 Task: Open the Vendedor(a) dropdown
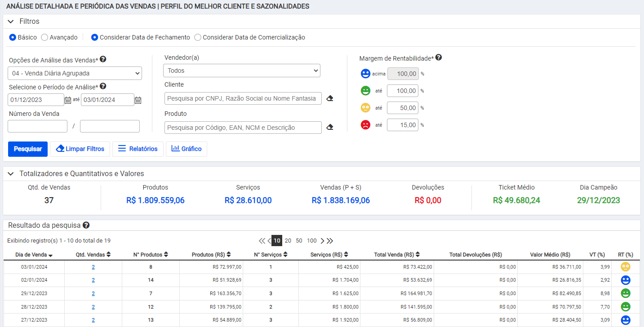[x=242, y=71]
